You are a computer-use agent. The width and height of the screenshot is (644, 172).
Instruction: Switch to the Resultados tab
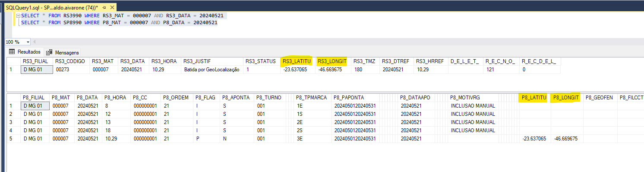pyautogui.click(x=25, y=51)
